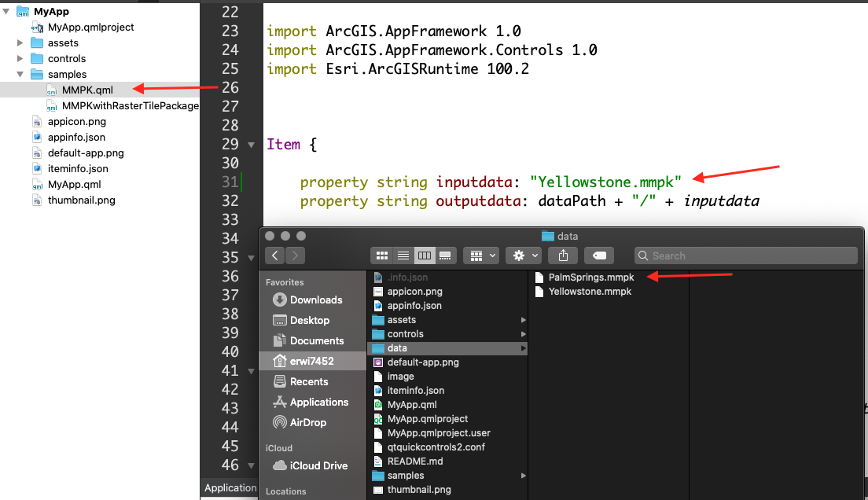
Task: Click the Finder forward navigation button
Action: click(x=295, y=256)
